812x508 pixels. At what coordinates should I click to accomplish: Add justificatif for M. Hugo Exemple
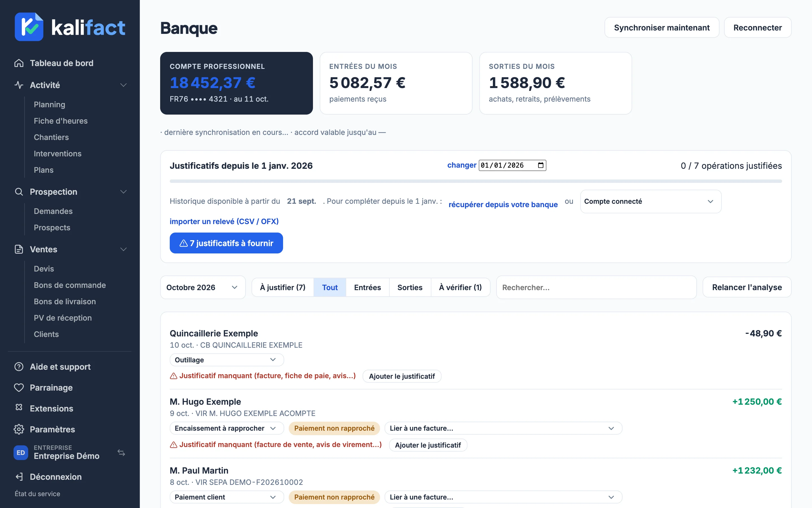[x=428, y=445]
